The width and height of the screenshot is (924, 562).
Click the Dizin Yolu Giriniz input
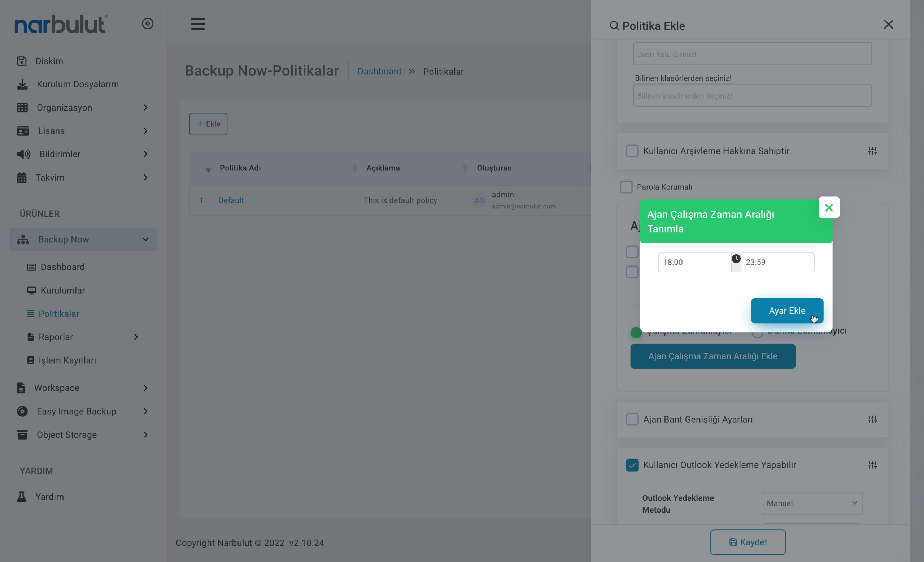[x=752, y=54]
